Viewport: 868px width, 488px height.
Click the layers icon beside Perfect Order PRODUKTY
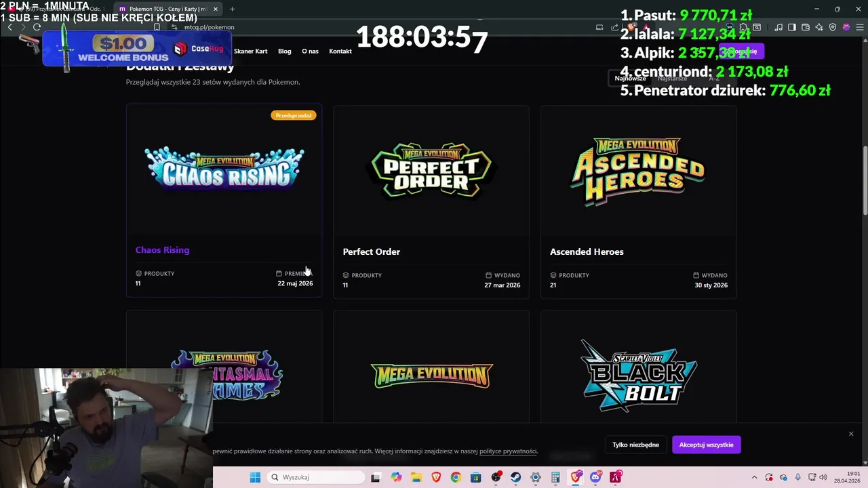pyautogui.click(x=346, y=275)
